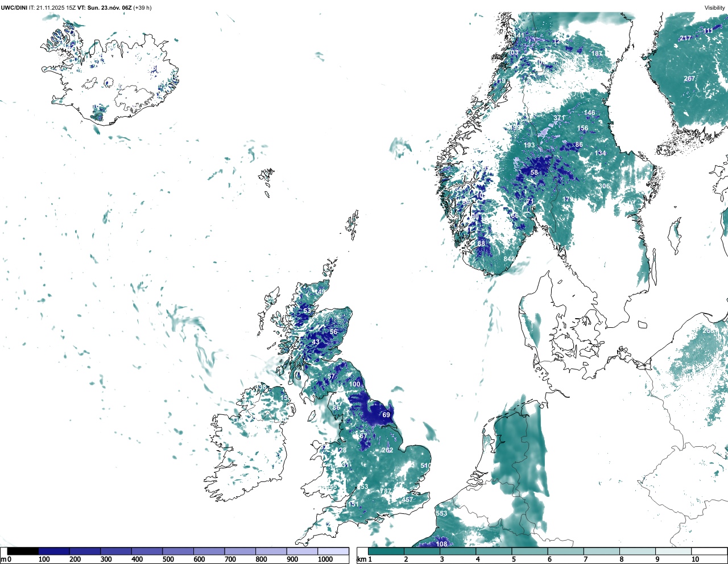Click the '103' visibility value in northern Norway
The image size is (728, 564).
513,52
